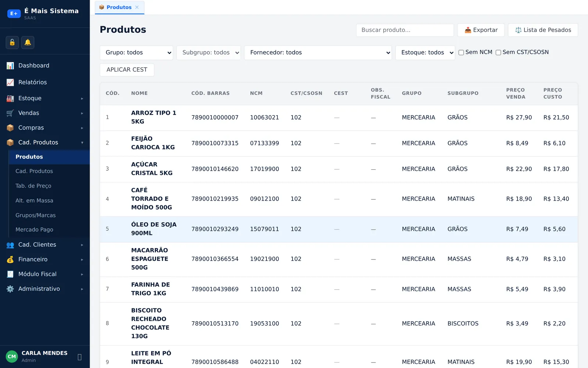Close the Produtos tab
Image resolution: width=588 pixels, height=368 pixels.
coord(137,7)
